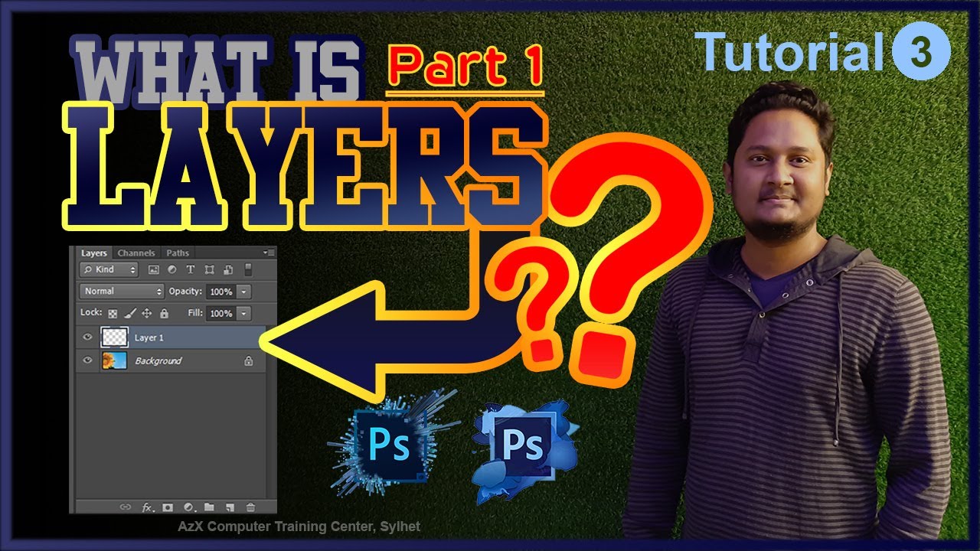Open the fx layer style menu
The image size is (980, 551).
click(148, 507)
